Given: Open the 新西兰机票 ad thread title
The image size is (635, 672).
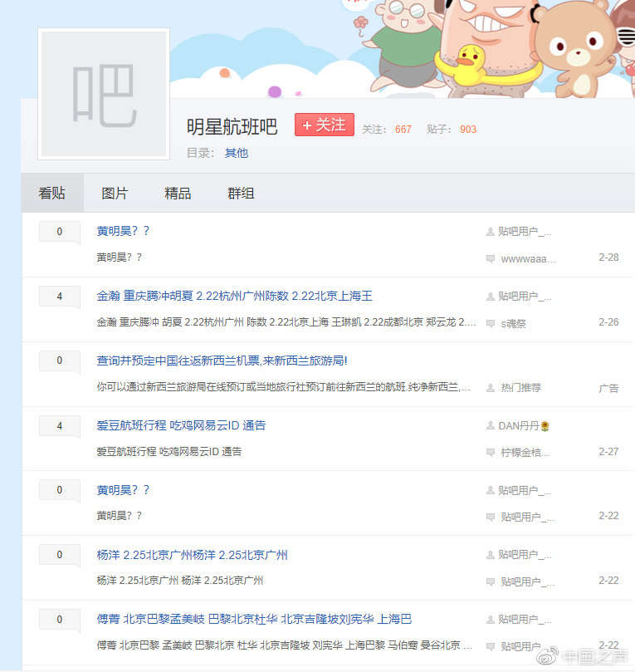Looking at the screenshot, I should click(x=222, y=361).
